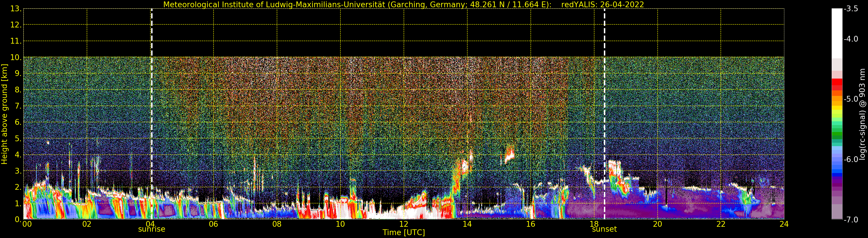Click the '02' time tick label

point(87,224)
